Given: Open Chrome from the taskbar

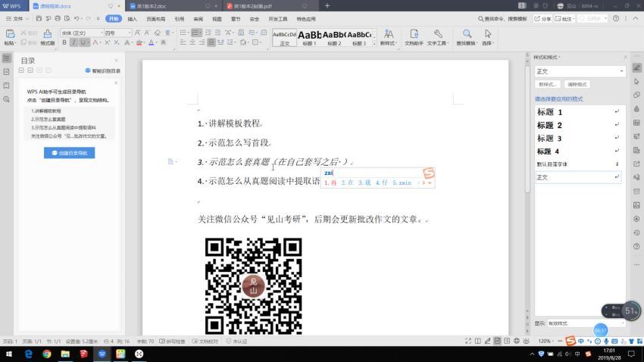Looking at the screenshot, I should click(47, 354).
